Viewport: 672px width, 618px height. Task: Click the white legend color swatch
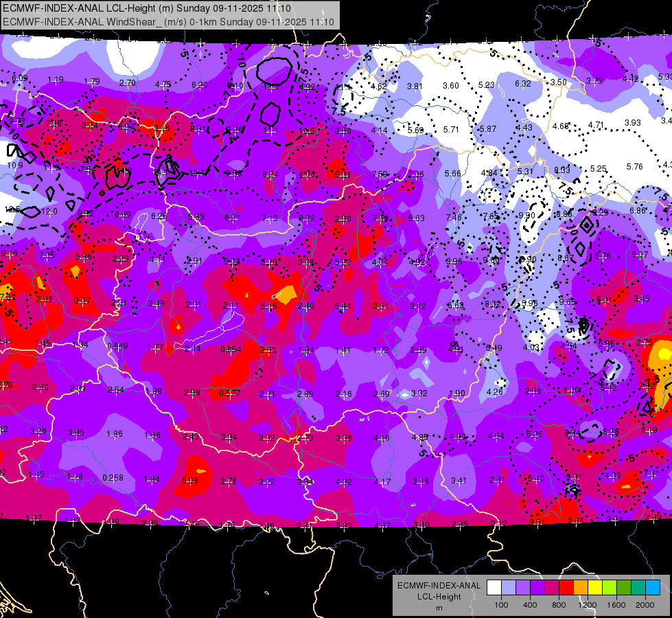click(494, 588)
